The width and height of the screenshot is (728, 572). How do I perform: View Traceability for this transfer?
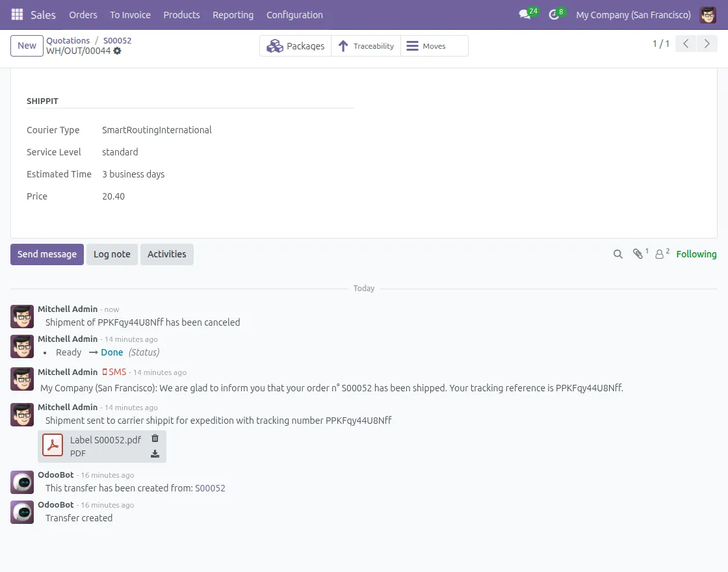click(366, 45)
